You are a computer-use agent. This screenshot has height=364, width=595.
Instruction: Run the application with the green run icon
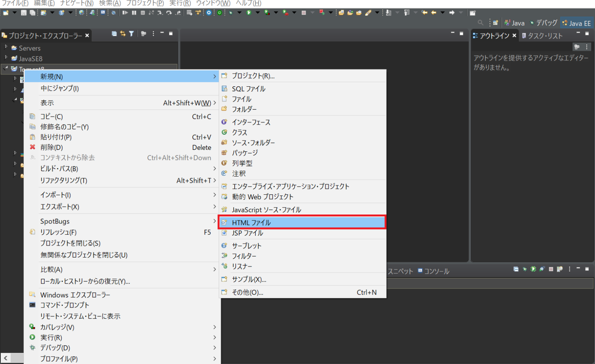(x=249, y=13)
